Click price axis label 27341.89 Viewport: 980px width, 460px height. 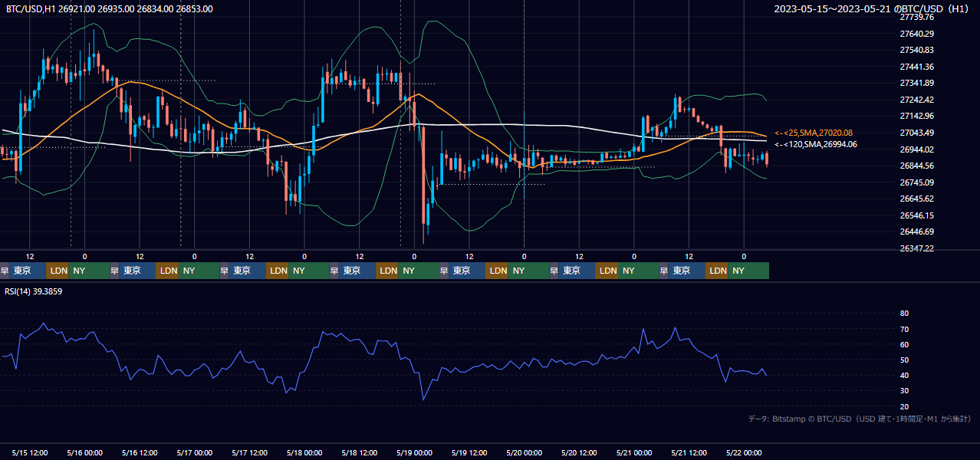917,83
